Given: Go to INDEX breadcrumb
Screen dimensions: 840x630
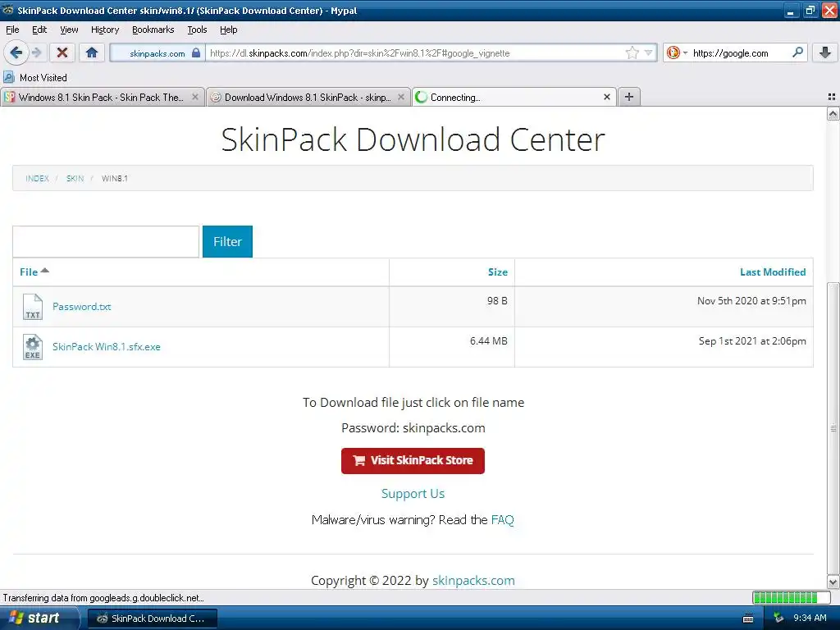Looking at the screenshot, I should pos(37,178).
